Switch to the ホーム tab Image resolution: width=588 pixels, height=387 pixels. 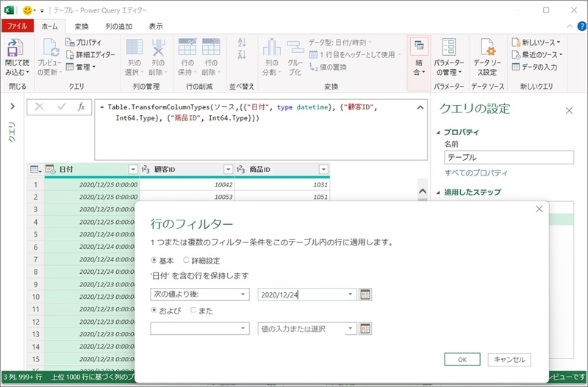[x=50, y=26]
